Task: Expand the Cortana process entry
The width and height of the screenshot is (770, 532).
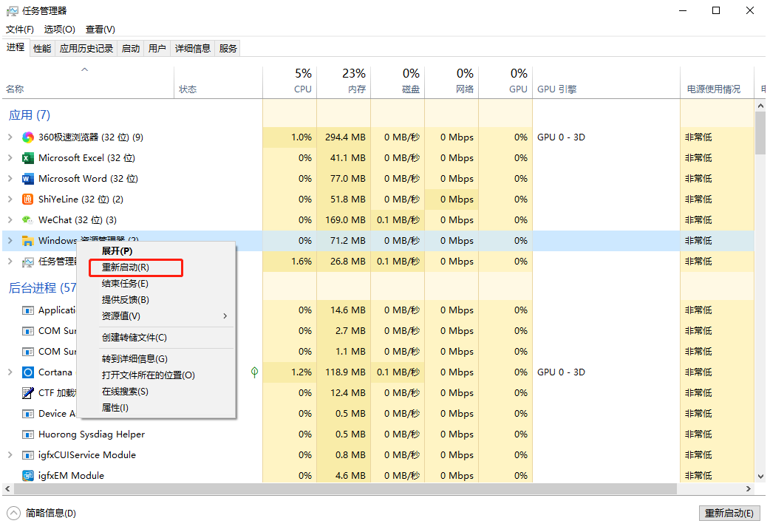Action: pyautogui.click(x=10, y=372)
